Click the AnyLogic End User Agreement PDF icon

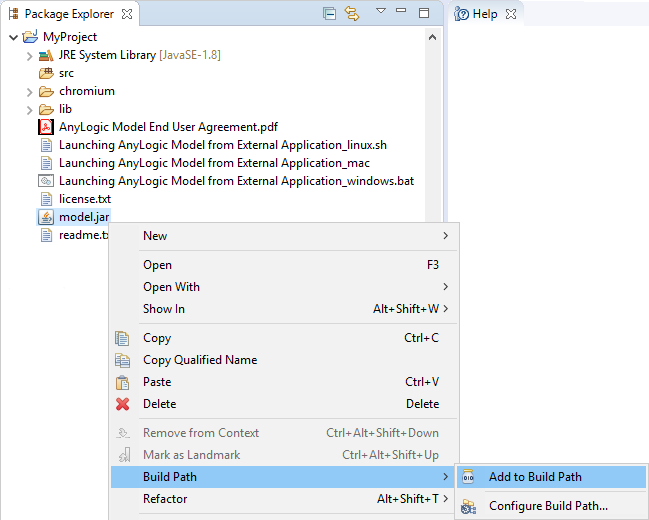click(46, 127)
